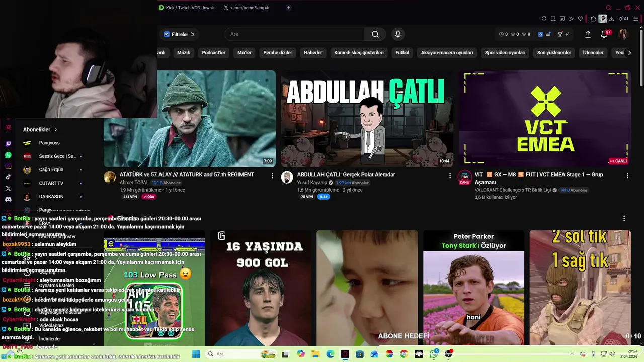Open WhatsApp from the taskbar

[434, 354]
